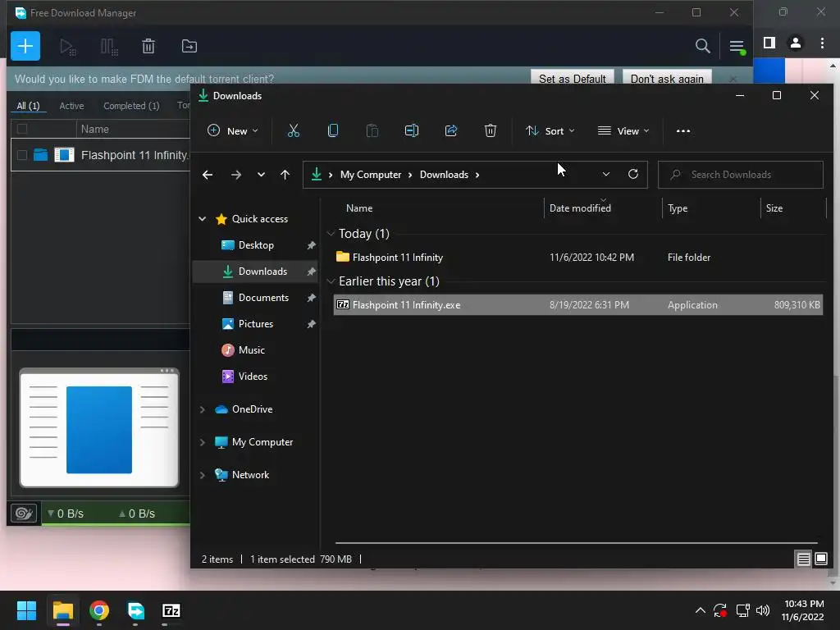The height and width of the screenshot is (630, 840).
Task: Expand the OneDrive tree node
Action: [203, 409]
